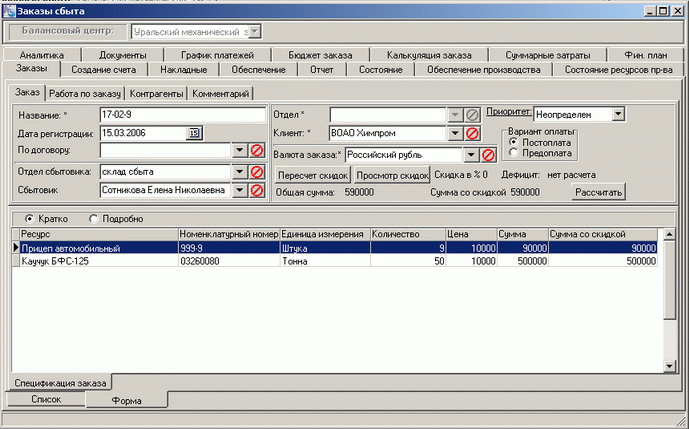
Task: Select the Постоплата payment option
Action: coord(513,142)
